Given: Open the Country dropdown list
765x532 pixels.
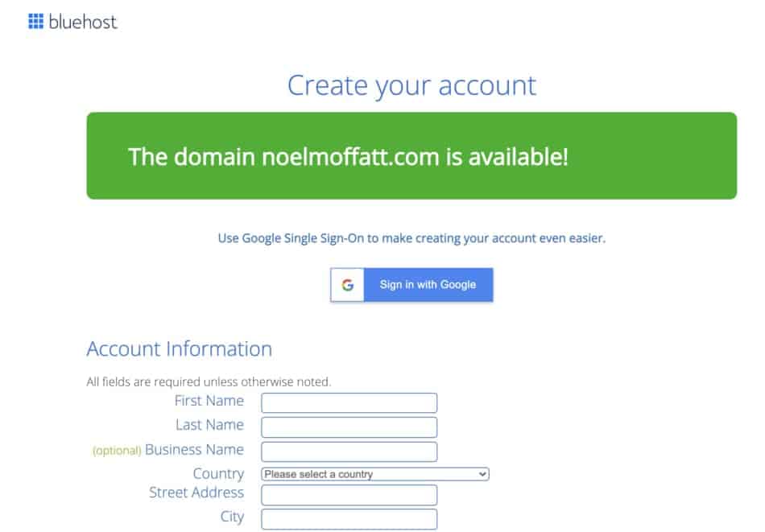Looking at the screenshot, I should point(374,474).
